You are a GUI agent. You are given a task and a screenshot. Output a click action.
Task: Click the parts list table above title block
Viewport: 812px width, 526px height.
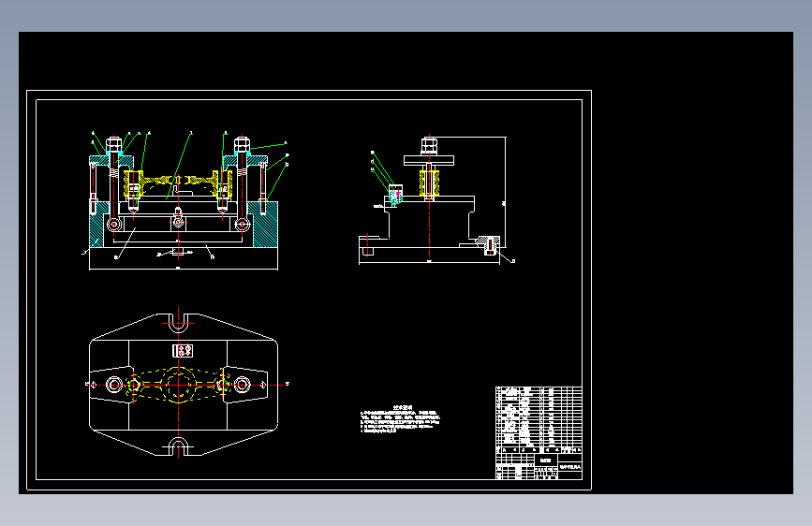coord(539,420)
